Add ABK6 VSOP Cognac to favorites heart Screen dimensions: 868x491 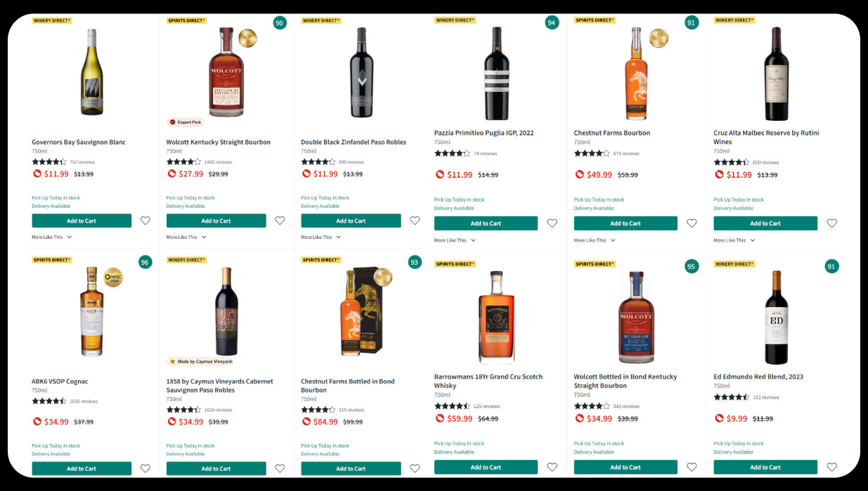click(145, 469)
